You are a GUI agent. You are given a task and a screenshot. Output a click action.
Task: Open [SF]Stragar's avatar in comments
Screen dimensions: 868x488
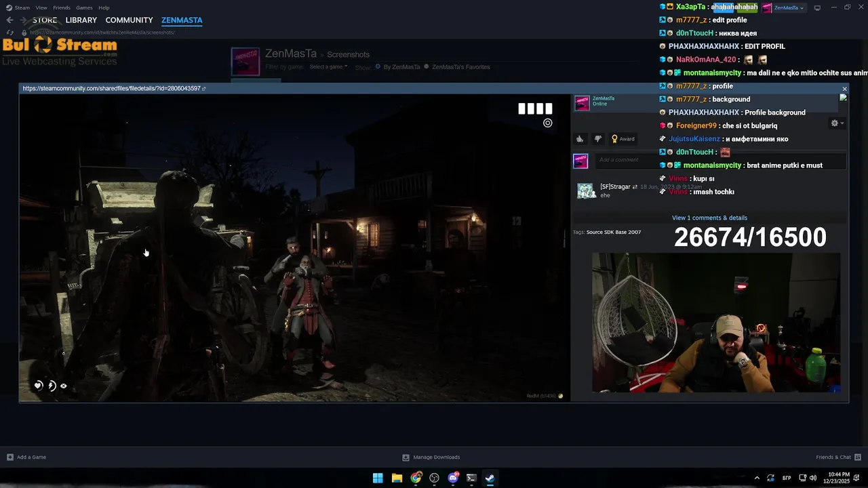point(586,191)
